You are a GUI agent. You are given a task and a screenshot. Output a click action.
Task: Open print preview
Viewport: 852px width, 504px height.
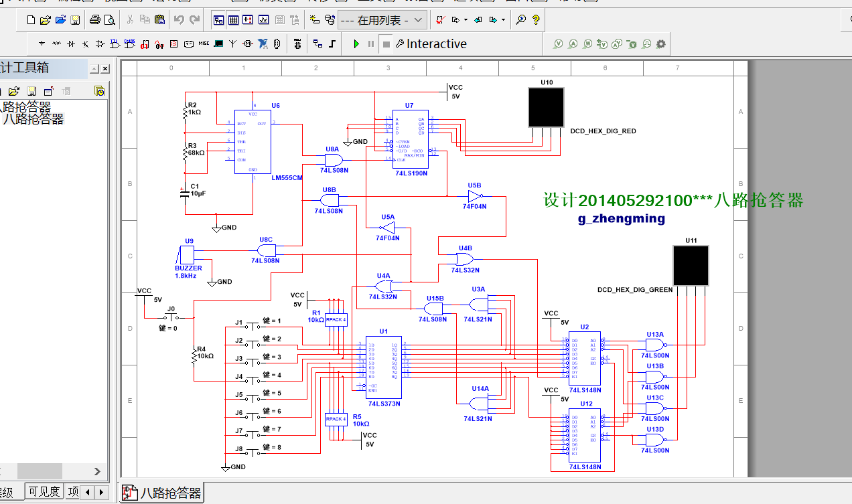click(109, 20)
